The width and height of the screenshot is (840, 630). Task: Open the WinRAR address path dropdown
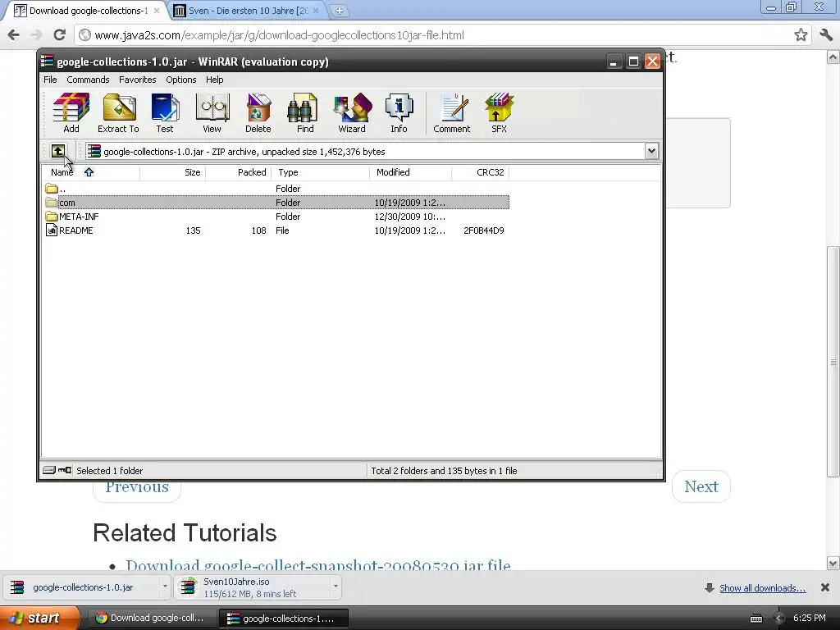point(651,151)
